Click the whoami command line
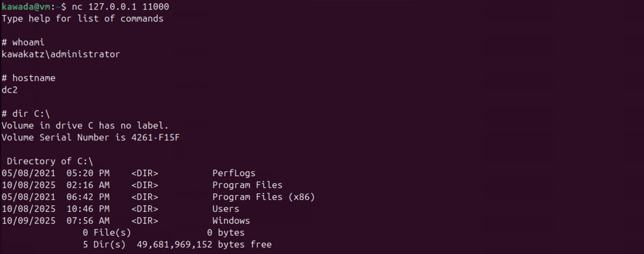 (23, 42)
